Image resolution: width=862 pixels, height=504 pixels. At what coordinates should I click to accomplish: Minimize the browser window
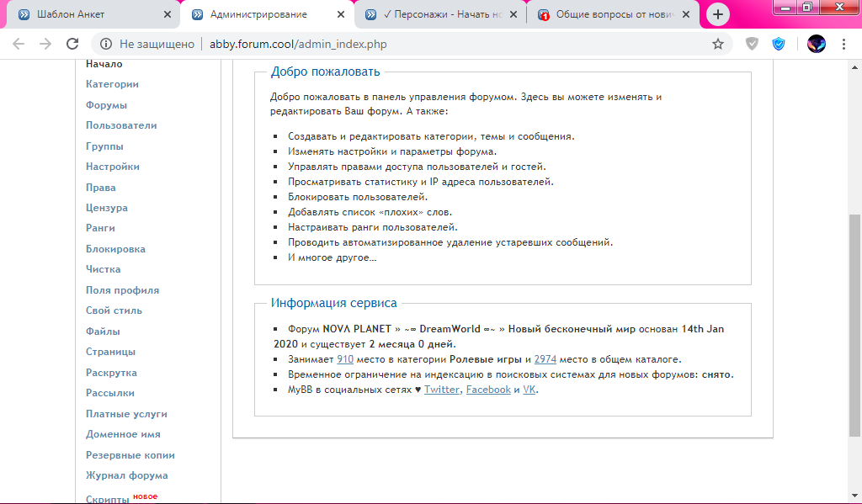click(786, 7)
